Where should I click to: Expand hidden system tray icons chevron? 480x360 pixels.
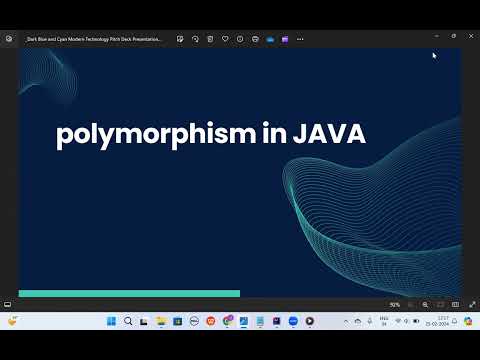pyautogui.click(x=346, y=321)
